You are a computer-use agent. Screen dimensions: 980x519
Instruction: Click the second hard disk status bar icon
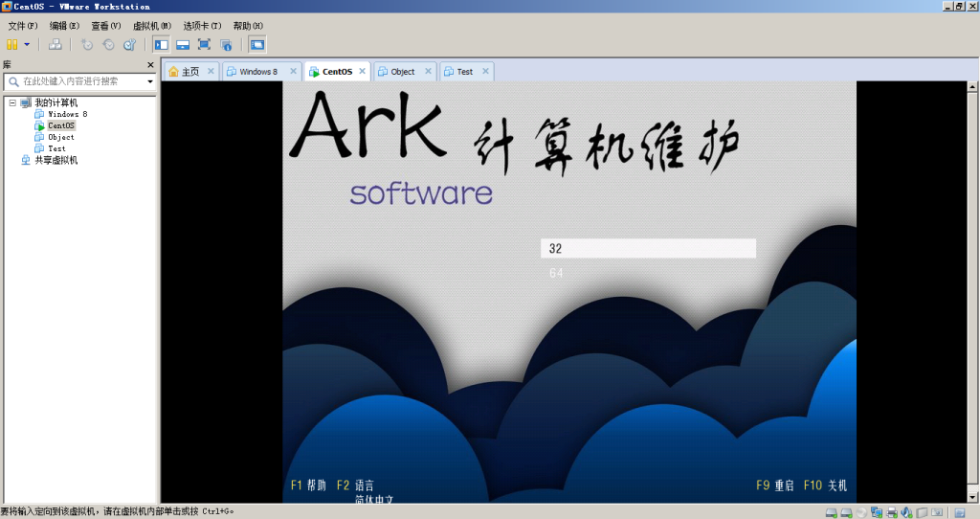pyautogui.click(x=846, y=512)
